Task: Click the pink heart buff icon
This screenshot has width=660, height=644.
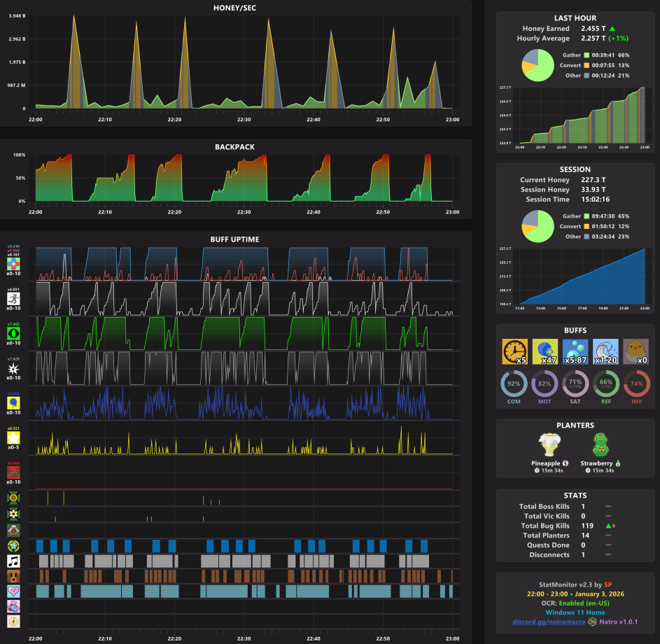Action: 13,591
